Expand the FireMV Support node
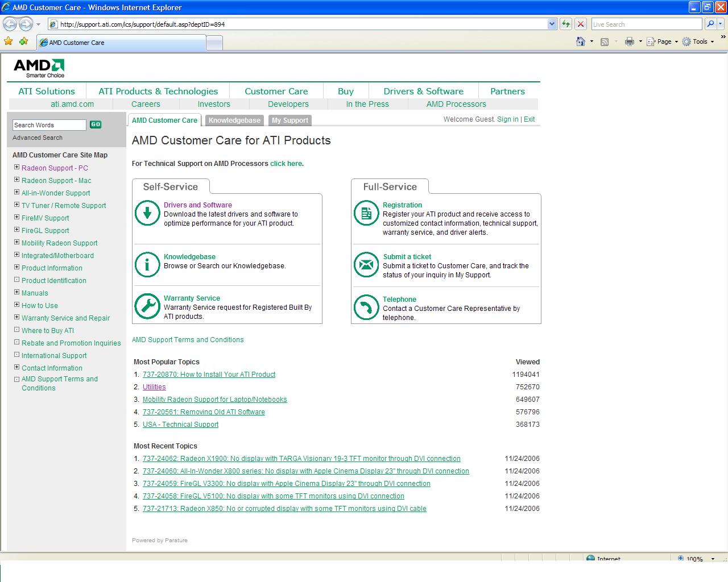This screenshot has width=728, height=582. pos(16,217)
